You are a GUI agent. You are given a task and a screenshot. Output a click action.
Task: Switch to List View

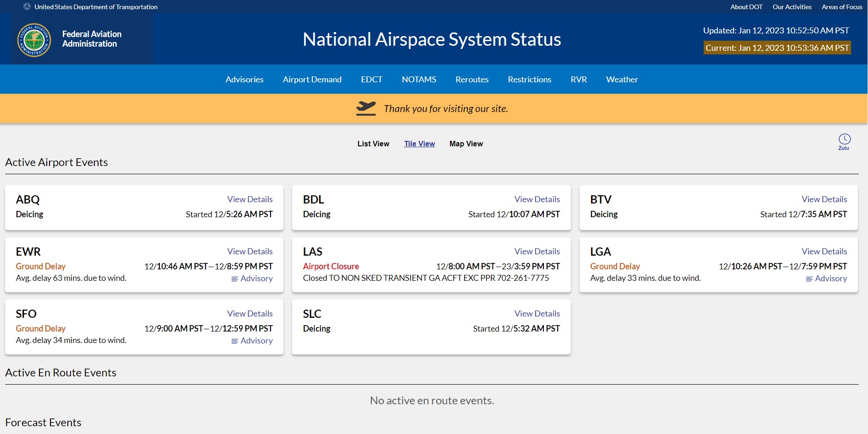coord(373,144)
